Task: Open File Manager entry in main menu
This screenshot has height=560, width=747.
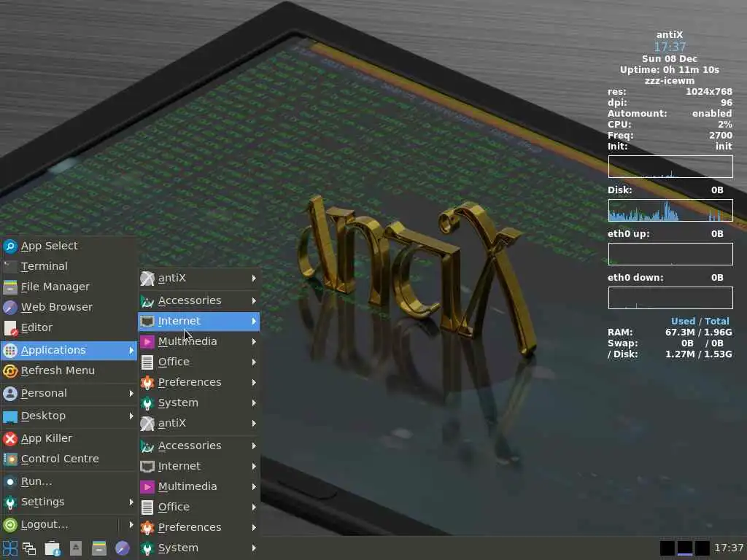Action: pos(69,287)
